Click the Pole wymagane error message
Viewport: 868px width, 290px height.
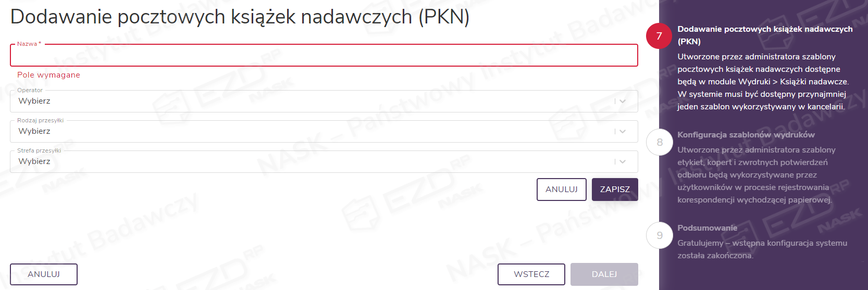click(48, 75)
